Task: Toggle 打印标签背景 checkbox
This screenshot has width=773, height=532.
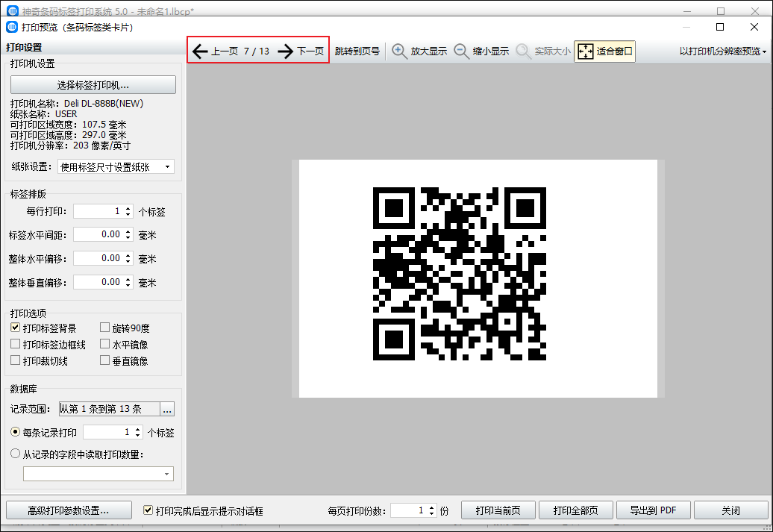Action: pyautogui.click(x=15, y=328)
